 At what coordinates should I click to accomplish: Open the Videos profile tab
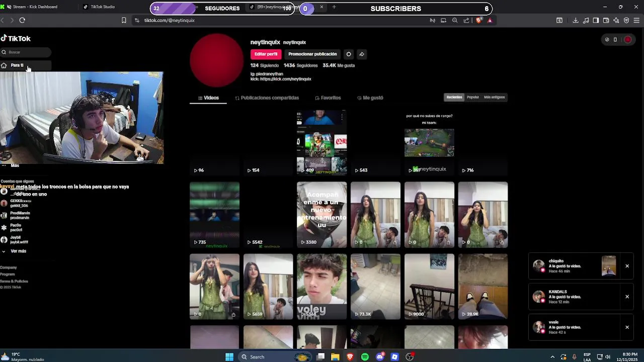(x=208, y=98)
